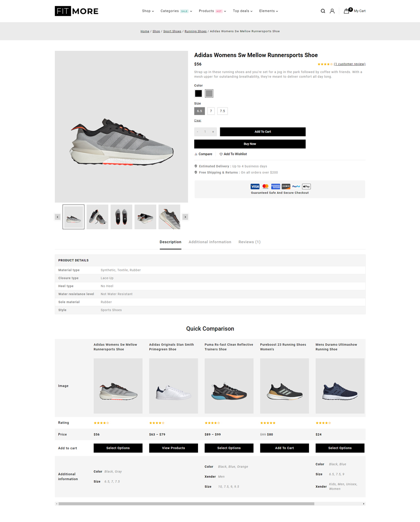Select size 6.5 option
Viewport: 420px width, 522px height.
[x=199, y=111]
